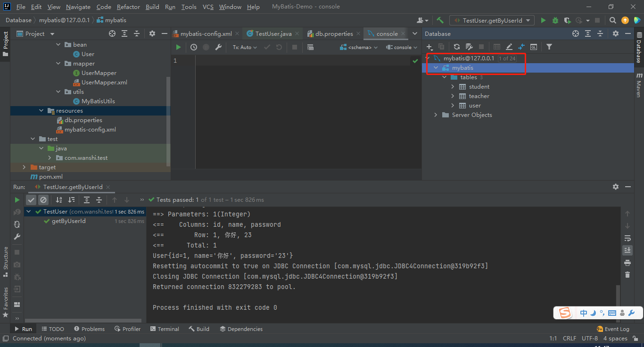Start debugging with the green bug icon

(555, 20)
